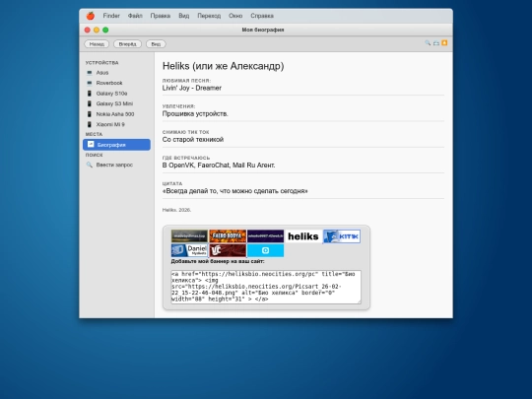The image size is (532, 399).
Task: Click inside the banner HTML code textarea
Action: (x=266, y=287)
